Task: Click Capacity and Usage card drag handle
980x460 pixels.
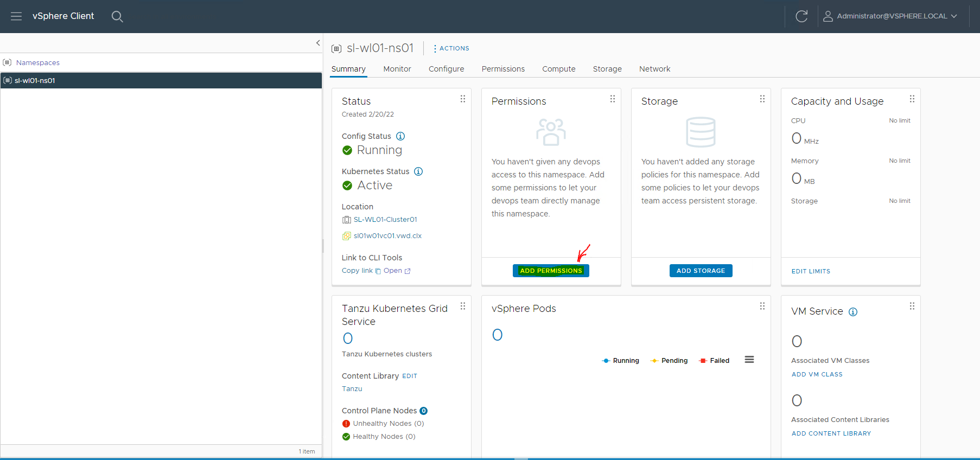Action: [912, 99]
